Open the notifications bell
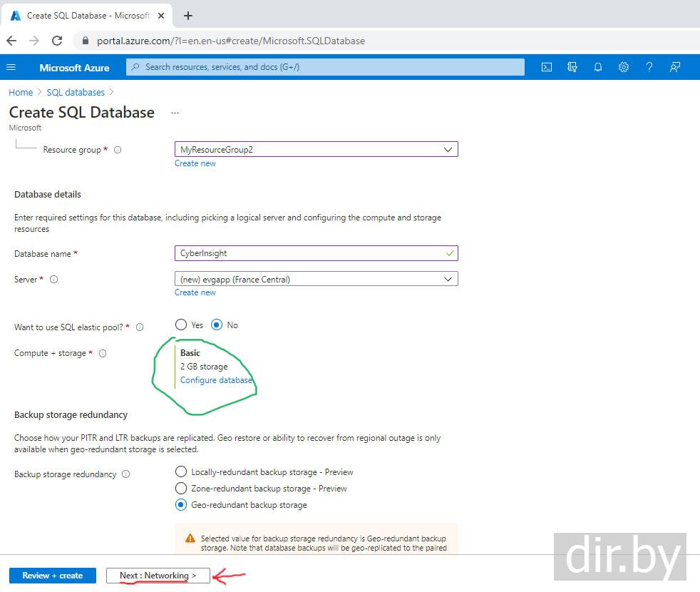This screenshot has width=700, height=592. pyautogui.click(x=598, y=67)
